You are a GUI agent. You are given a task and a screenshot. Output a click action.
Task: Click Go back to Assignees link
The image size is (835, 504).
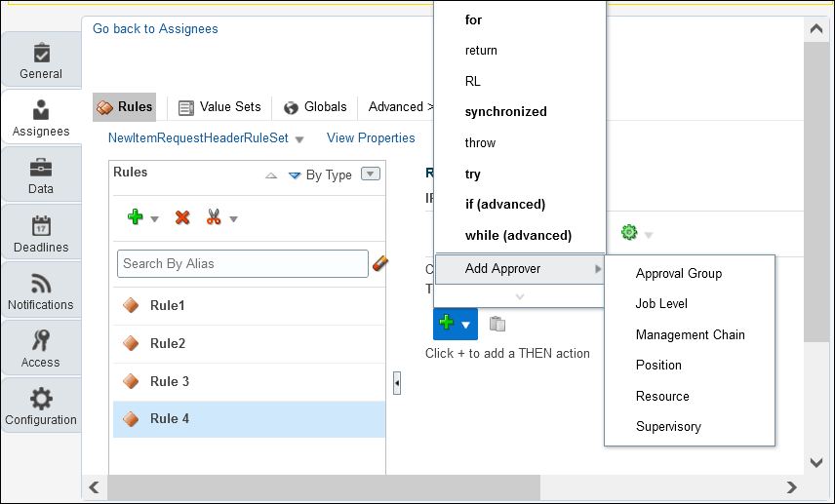point(155,28)
